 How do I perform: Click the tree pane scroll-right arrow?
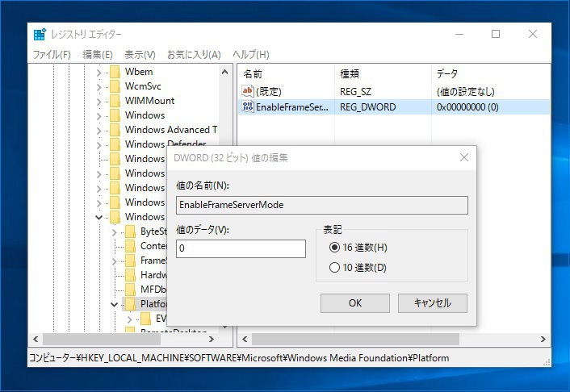point(212,340)
